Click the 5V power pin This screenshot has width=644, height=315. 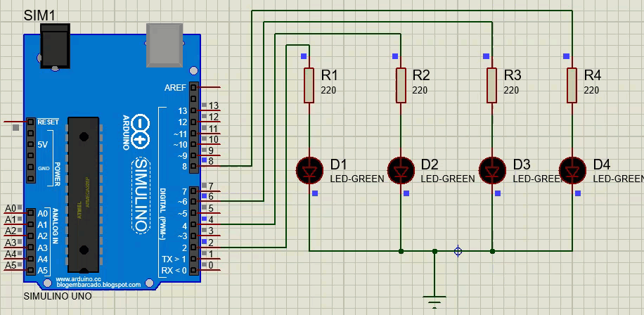coord(30,145)
